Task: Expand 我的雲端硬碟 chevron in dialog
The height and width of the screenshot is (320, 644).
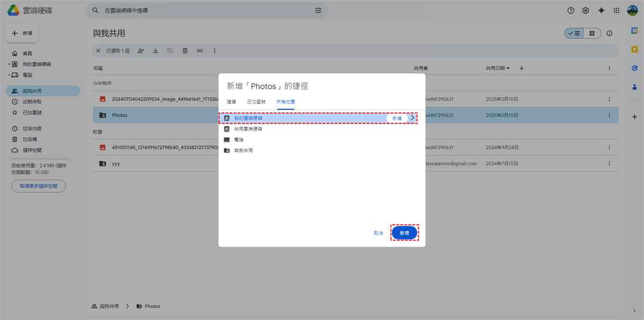Action: (412, 118)
